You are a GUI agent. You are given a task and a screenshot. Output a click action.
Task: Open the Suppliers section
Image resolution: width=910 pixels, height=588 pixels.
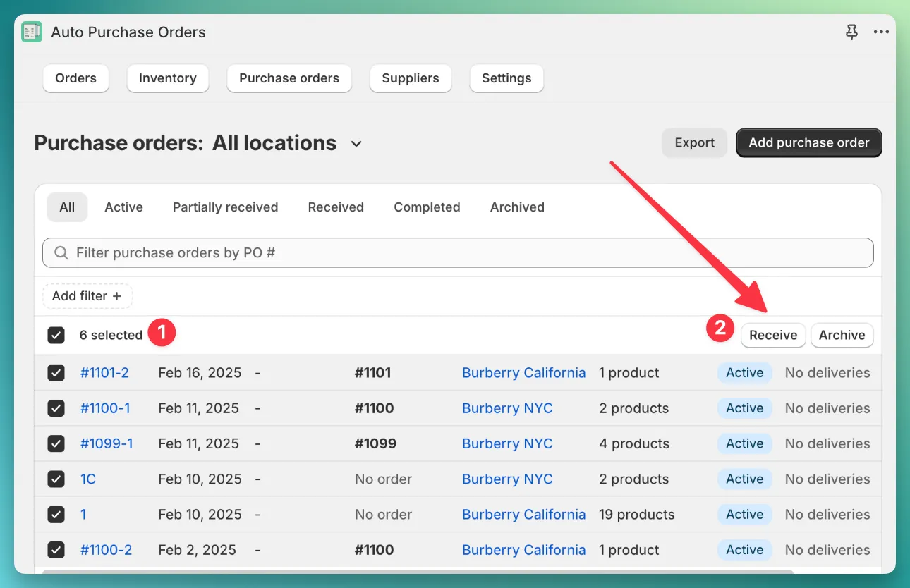(411, 78)
